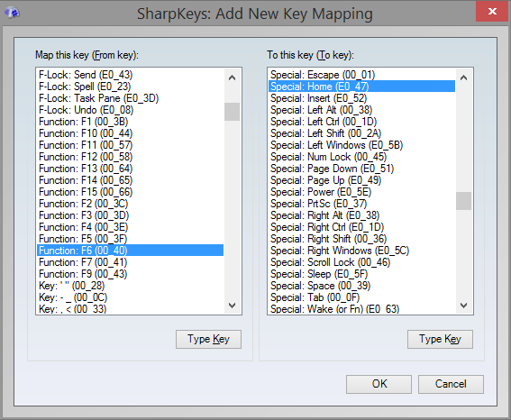Cancel the new key mapping

[451, 384]
